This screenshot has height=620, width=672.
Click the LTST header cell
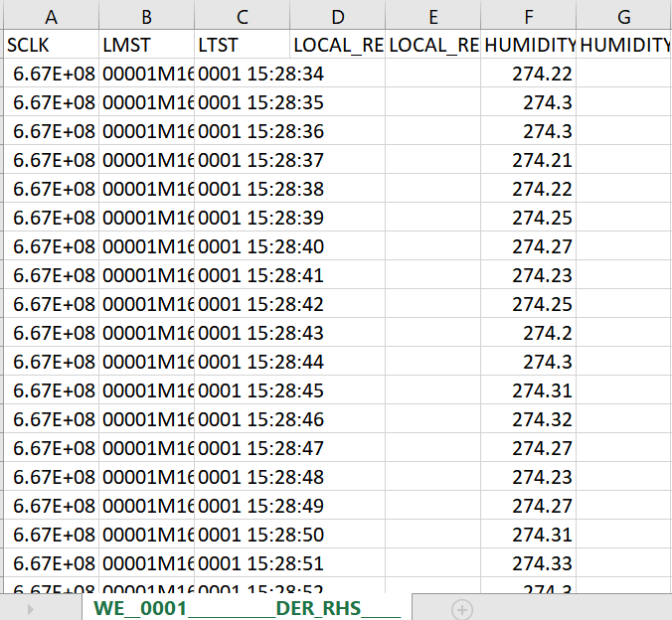(243, 45)
